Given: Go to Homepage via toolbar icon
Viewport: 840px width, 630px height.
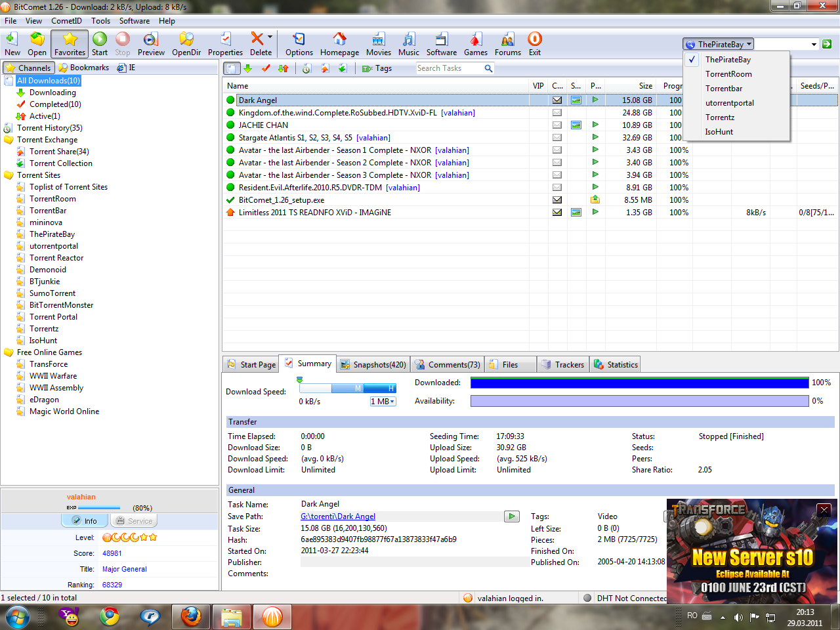Looking at the screenshot, I should click(339, 44).
